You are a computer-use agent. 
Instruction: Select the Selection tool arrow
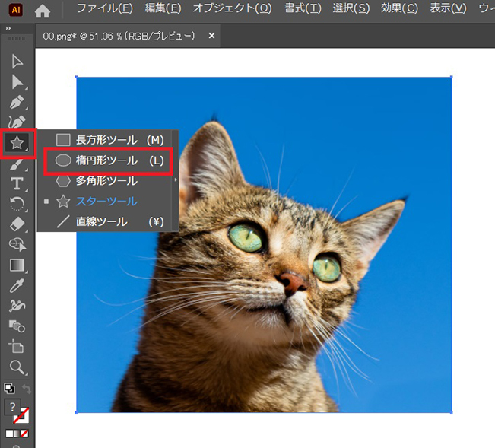coord(17,62)
